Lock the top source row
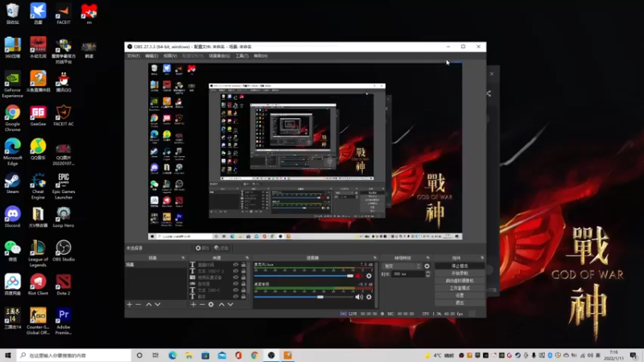 tap(244, 265)
